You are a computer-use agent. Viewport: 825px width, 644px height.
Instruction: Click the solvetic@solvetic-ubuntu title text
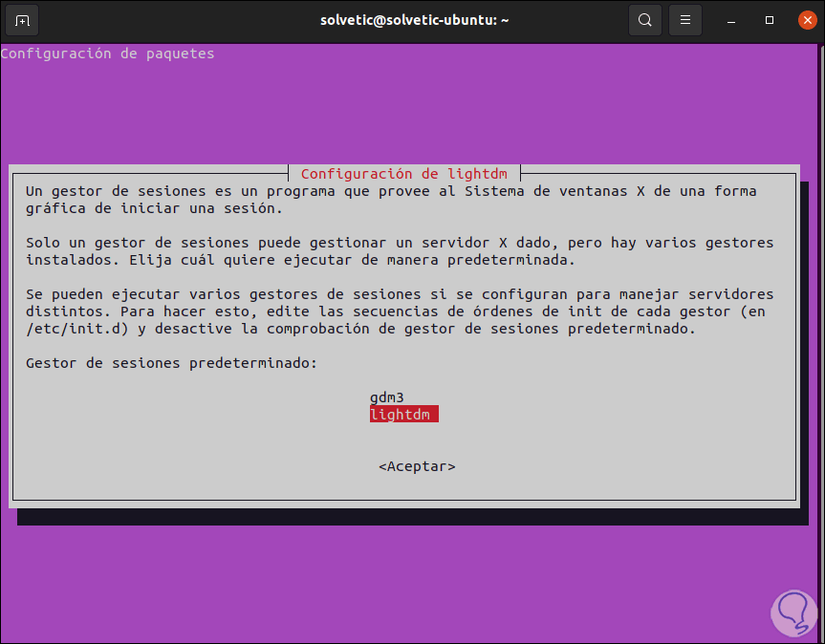click(414, 19)
